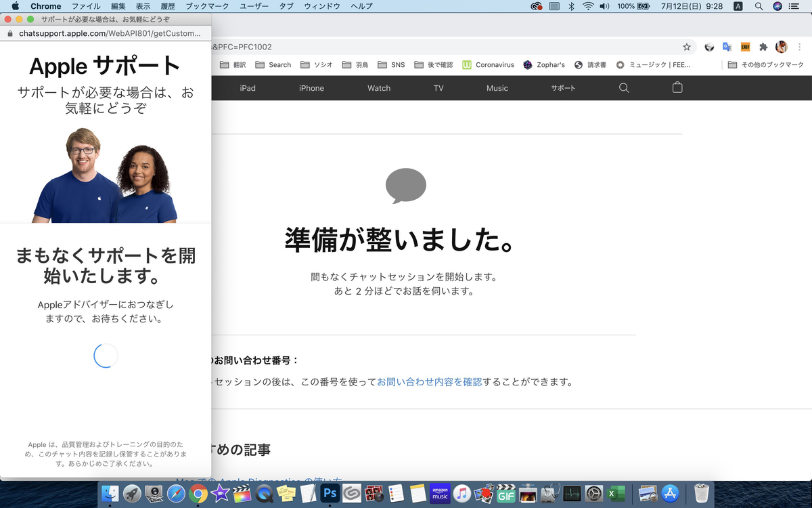
Task: Open the Search bookmark folder
Action: [273, 65]
